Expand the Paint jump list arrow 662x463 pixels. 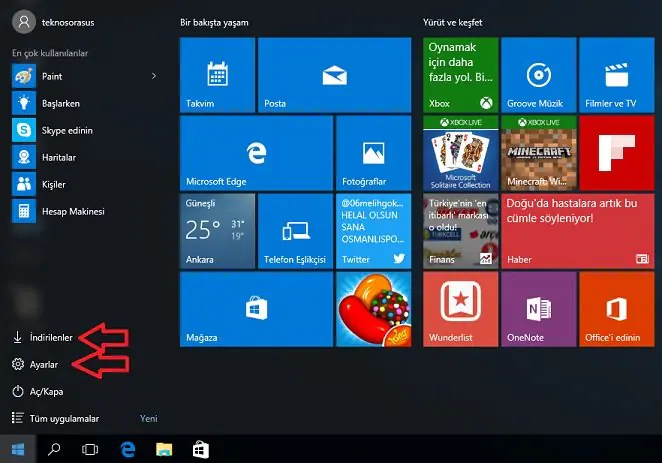153,75
